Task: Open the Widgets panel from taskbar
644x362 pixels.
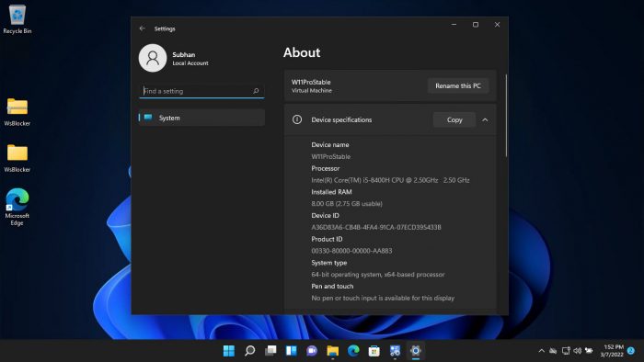Action: (292, 351)
